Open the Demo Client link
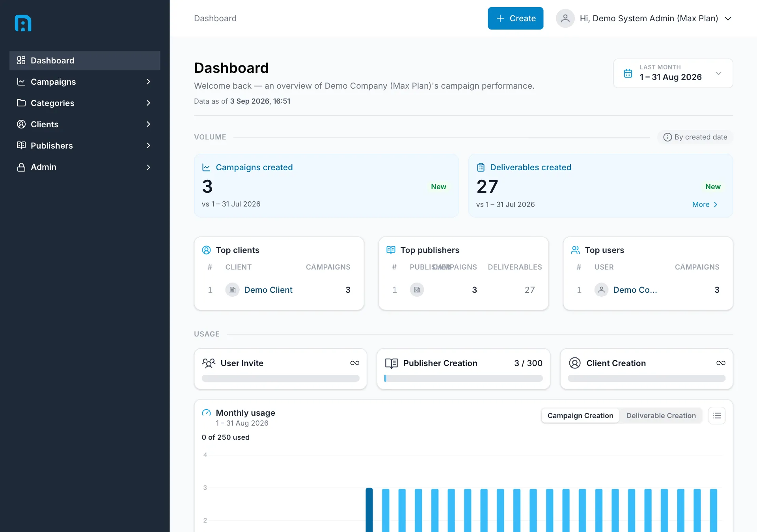757x532 pixels. pos(268,290)
